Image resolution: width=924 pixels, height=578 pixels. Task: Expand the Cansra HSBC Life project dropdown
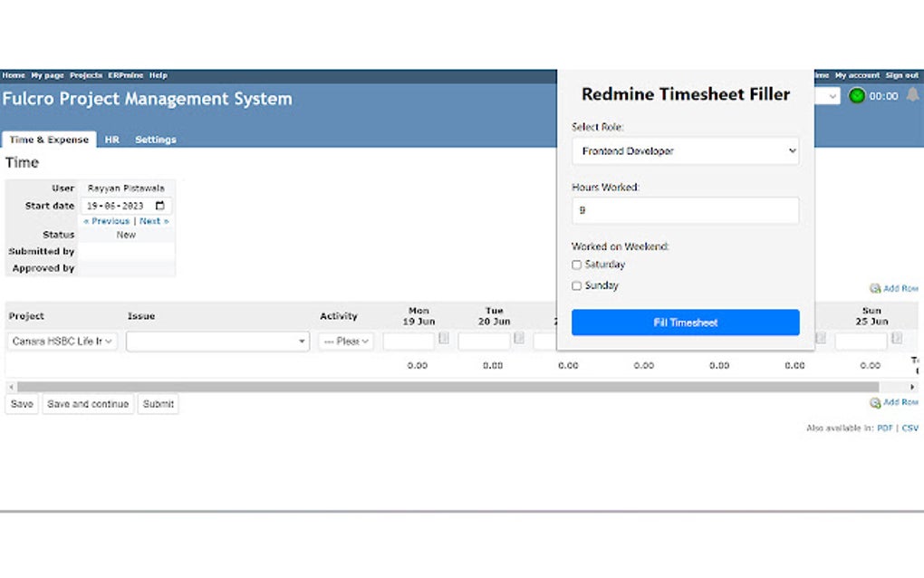(61, 341)
